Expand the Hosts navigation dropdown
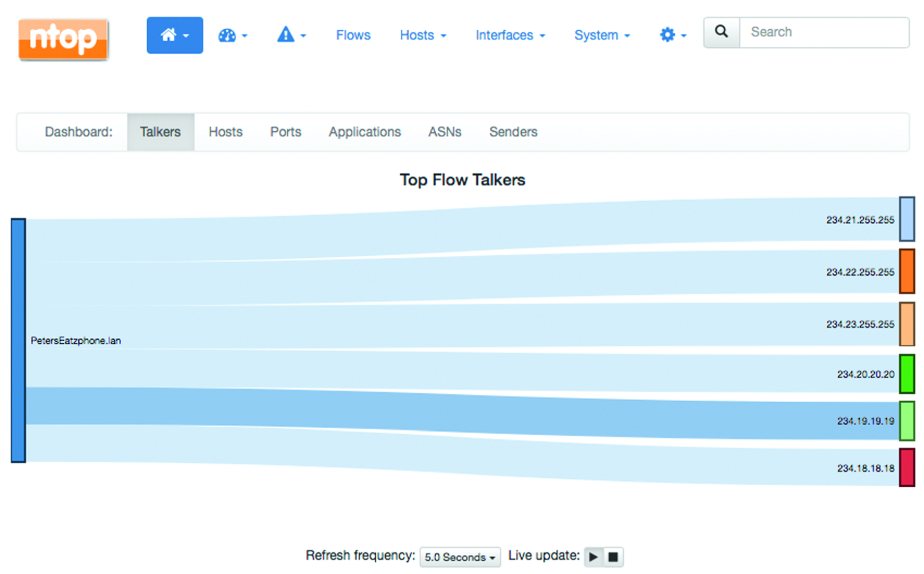924x574 pixels. click(x=422, y=35)
